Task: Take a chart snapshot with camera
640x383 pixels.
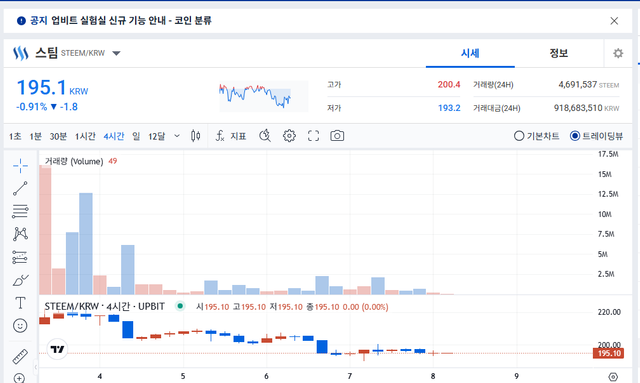Action: coord(337,136)
